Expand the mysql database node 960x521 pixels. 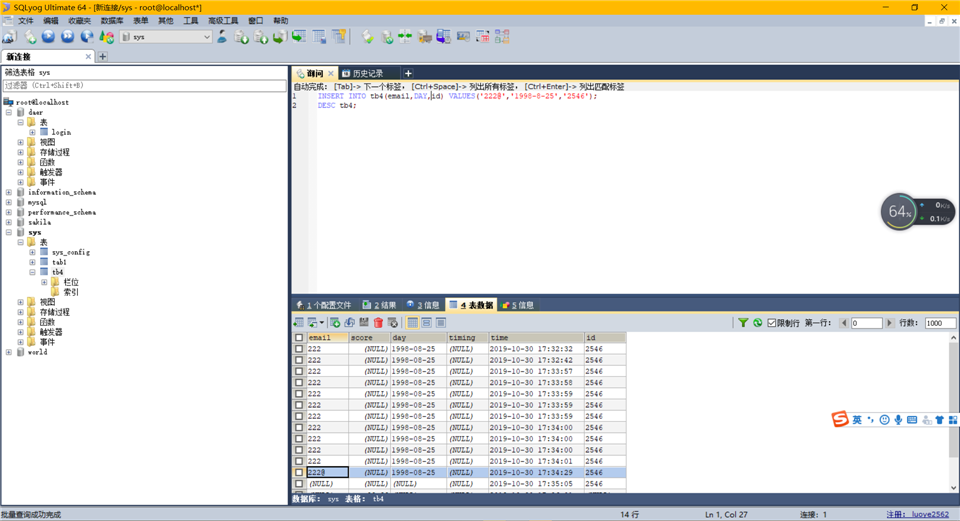pyautogui.click(x=9, y=202)
